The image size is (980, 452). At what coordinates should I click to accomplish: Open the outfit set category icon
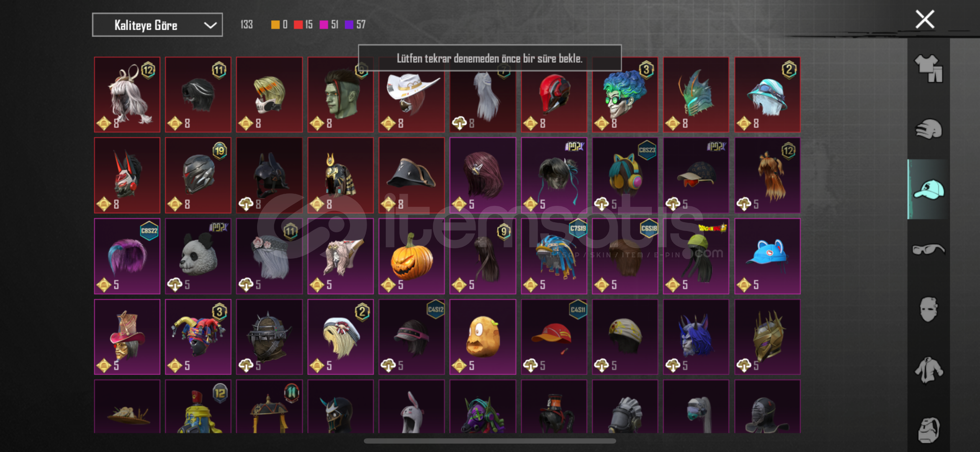pyautogui.click(x=929, y=68)
